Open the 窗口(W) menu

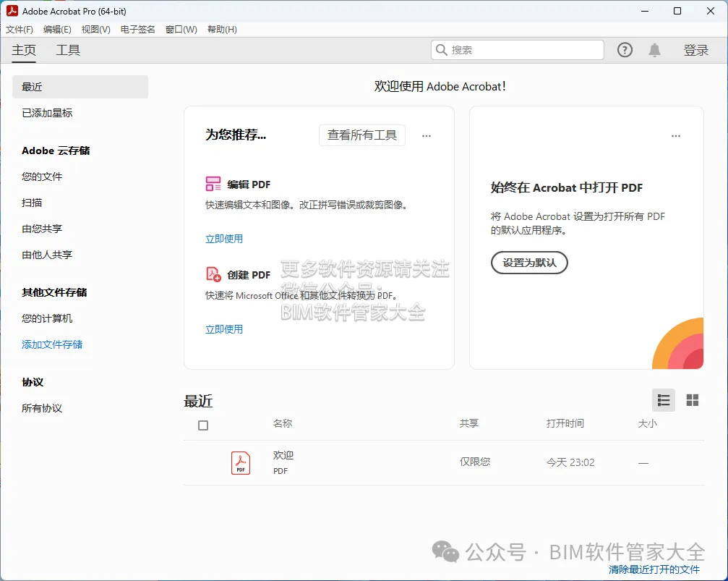pyautogui.click(x=181, y=29)
